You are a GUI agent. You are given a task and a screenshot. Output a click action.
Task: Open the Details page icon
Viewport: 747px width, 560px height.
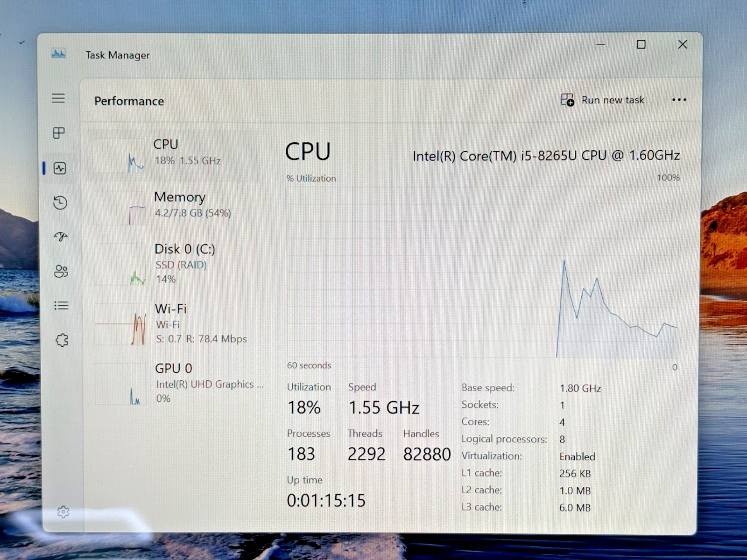[x=61, y=306]
